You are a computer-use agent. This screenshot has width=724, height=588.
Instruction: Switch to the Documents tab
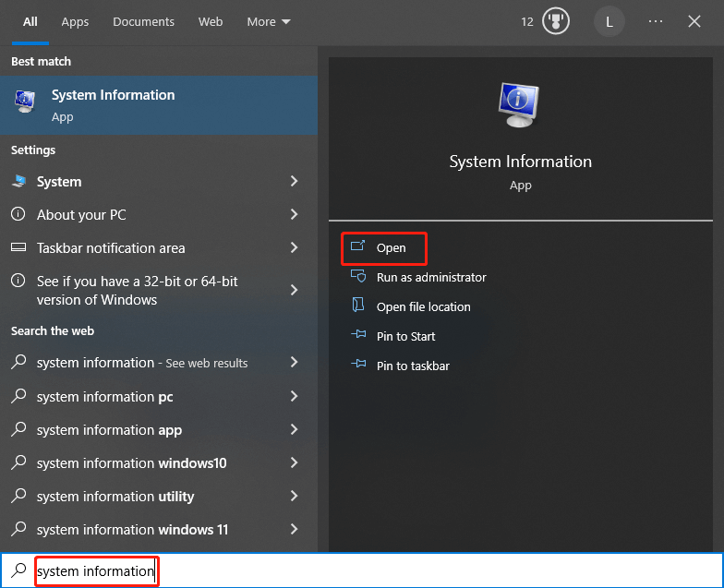144,22
